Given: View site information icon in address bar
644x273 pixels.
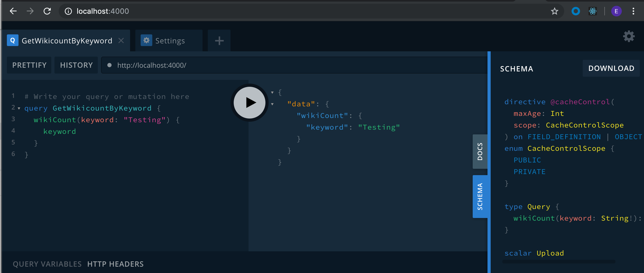Looking at the screenshot, I should [x=68, y=11].
